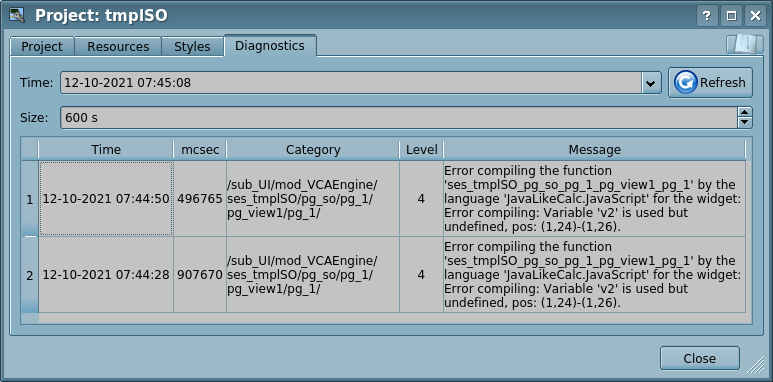Sort by the Time column header
This screenshot has height=382, width=773.
pos(106,150)
